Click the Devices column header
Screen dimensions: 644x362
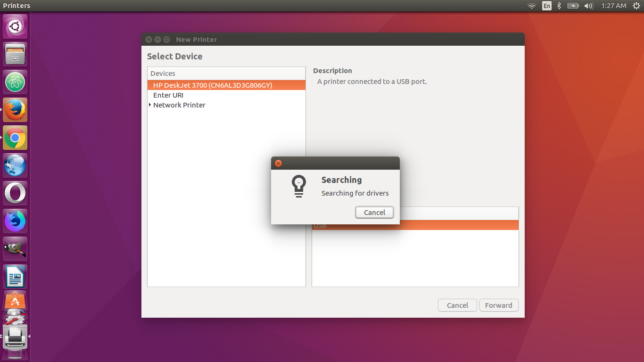tap(226, 74)
